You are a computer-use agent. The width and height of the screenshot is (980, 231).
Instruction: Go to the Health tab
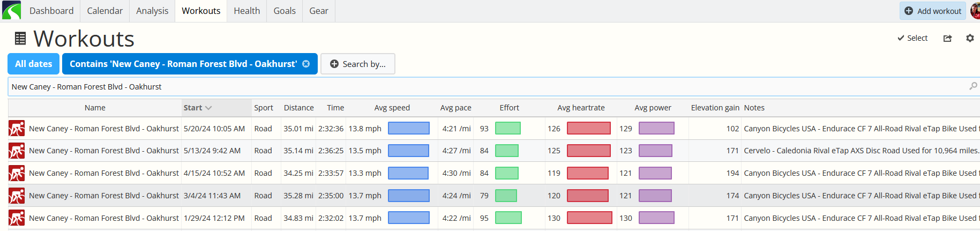click(x=246, y=11)
